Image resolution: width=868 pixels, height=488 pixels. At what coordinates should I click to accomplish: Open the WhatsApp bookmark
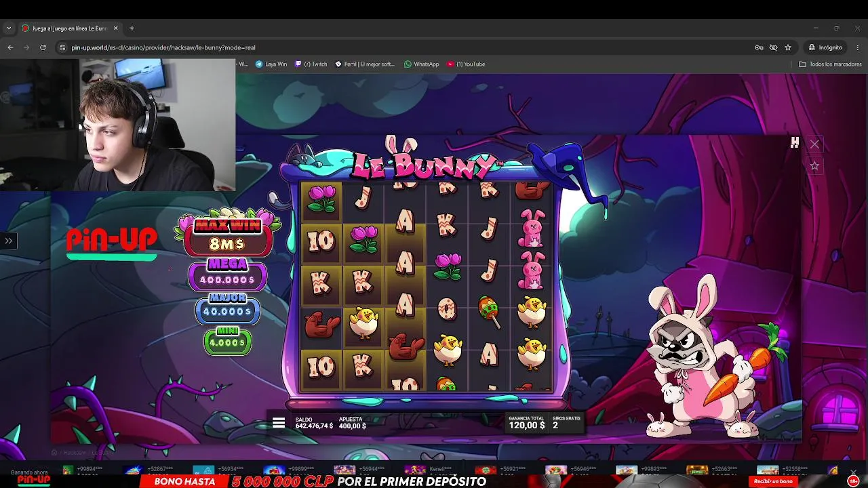click(x=421, y=64)
